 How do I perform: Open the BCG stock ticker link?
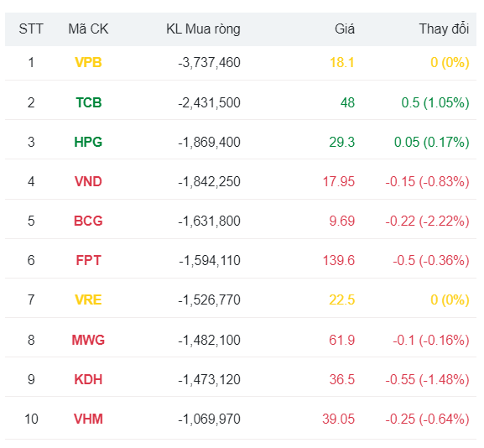pyautogui.click(x=88, y=221)
